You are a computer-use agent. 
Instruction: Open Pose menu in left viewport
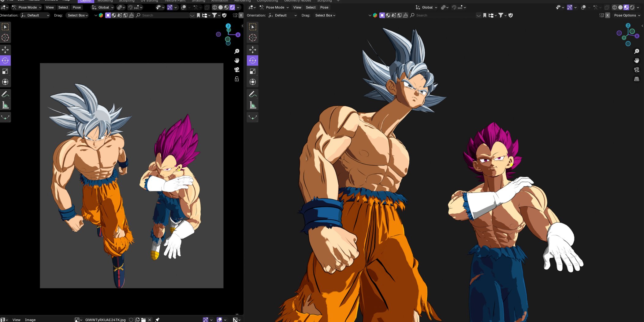click(77, 7)
